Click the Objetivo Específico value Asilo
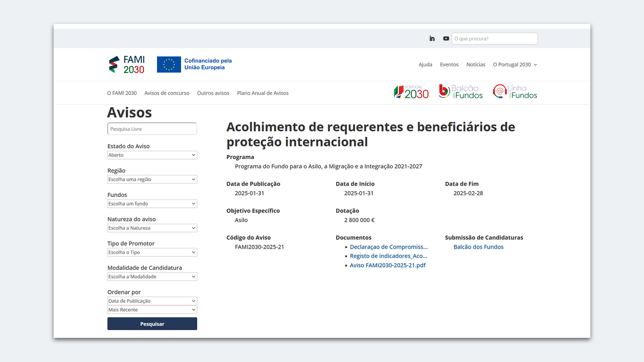Image resolution: width=644 pixels, height=362 pixels. point(241,220)
